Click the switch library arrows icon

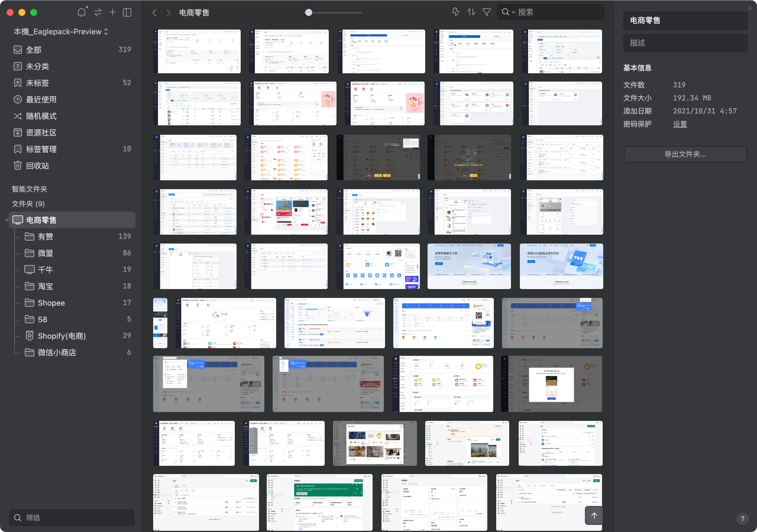coord(98,12)
